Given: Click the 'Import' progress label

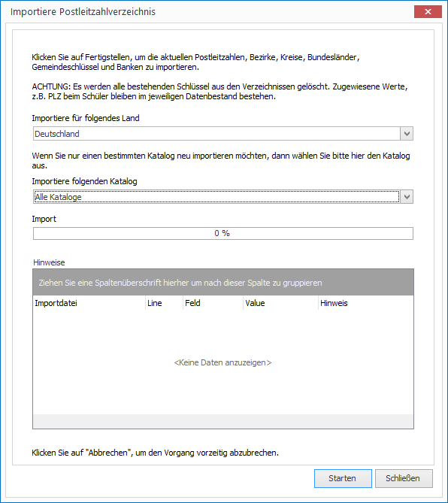Looking at the screenshot, I should click(44, 219).
